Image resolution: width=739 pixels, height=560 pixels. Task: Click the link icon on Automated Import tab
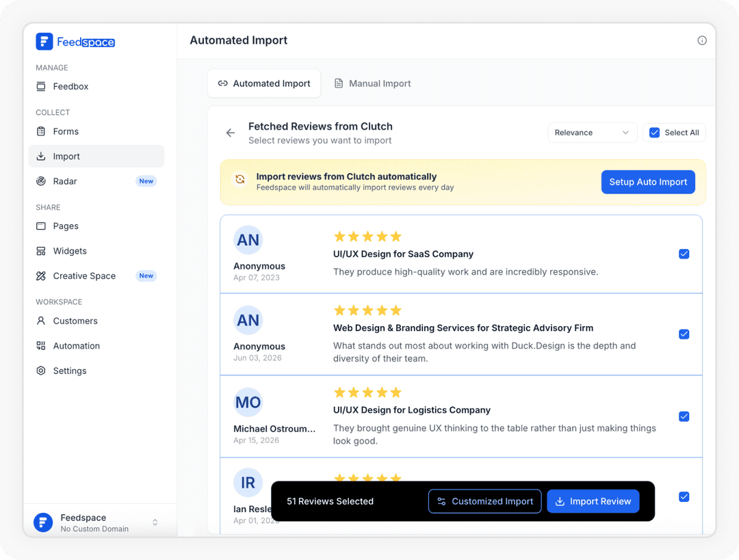point(222,83)
